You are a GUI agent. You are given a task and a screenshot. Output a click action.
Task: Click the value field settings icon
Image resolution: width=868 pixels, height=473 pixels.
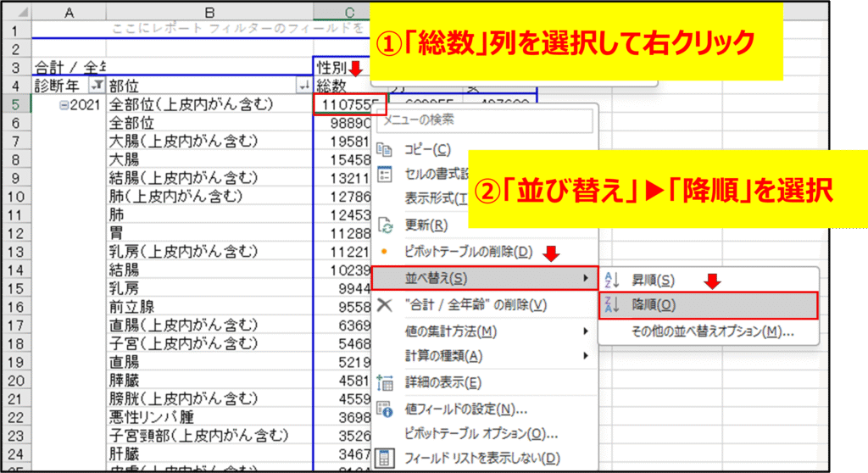(x=385, y=409)
